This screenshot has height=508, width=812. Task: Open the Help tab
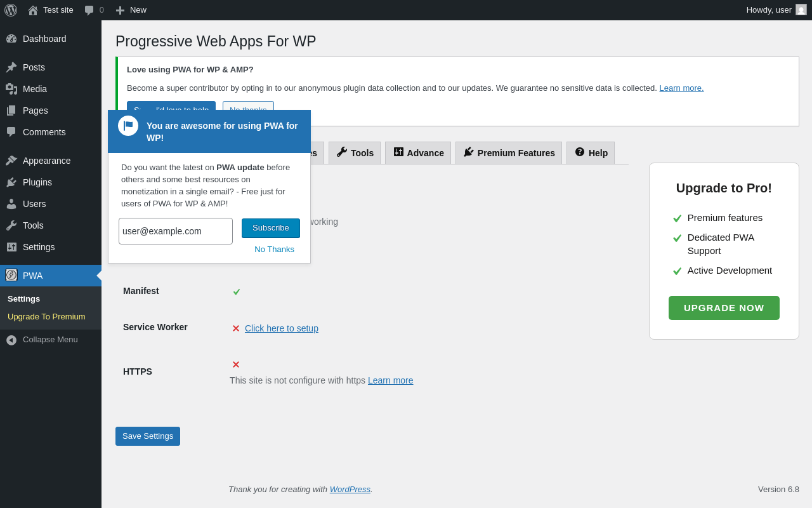(591, 153)
